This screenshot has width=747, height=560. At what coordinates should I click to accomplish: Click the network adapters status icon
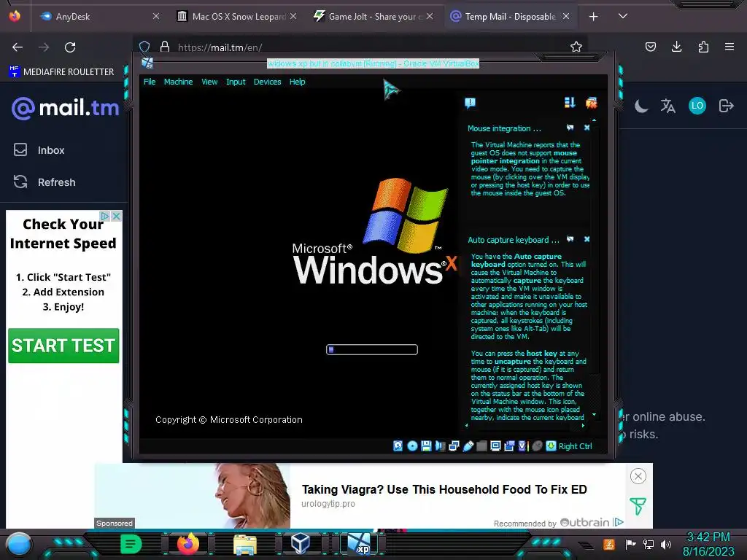tap(454, 446)
